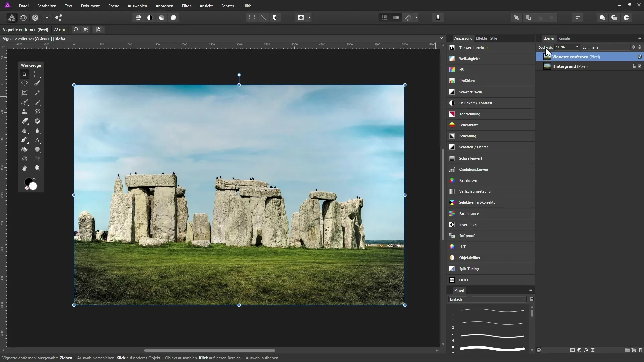The width and height of the screenshot is (644, 362).
Task: Open the Luminanz blend mode dropdown
Action: pos(605,47)
